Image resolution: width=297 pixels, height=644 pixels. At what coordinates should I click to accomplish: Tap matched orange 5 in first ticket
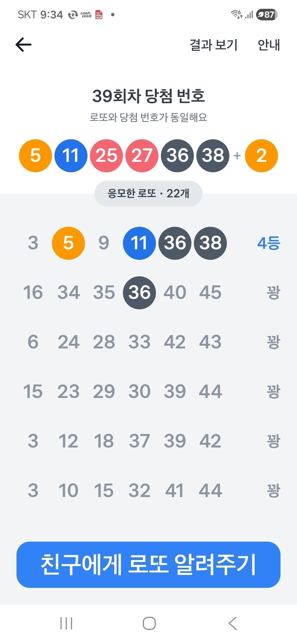pyautogui.click(x=68, y=243)
